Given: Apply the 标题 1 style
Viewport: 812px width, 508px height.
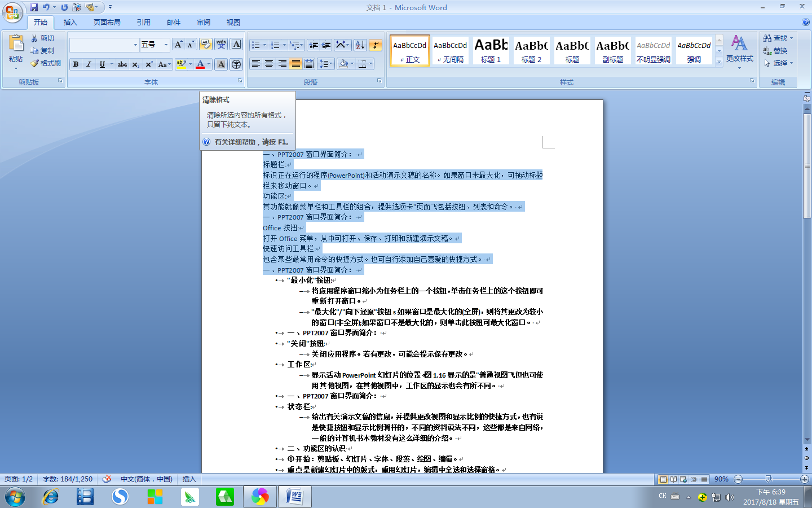Looking at the screenshot, I should [x=491, y=50].
